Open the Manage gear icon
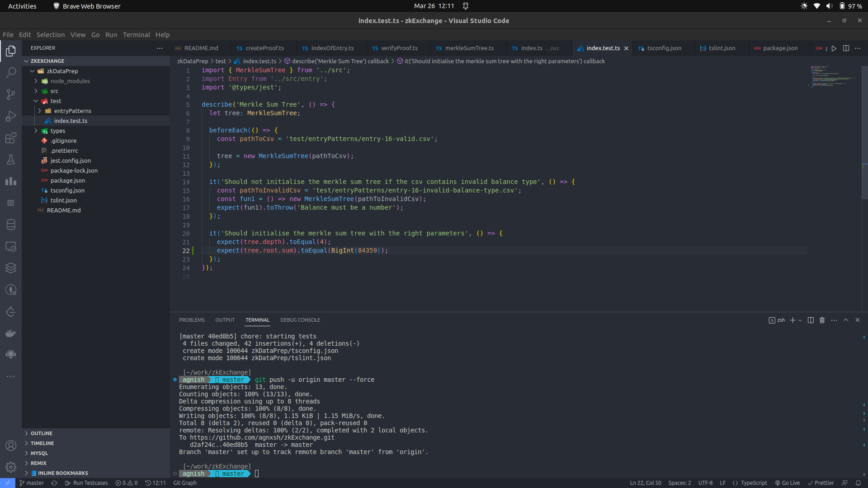Screen dimensions: 868x488 [x=11, y=467]
